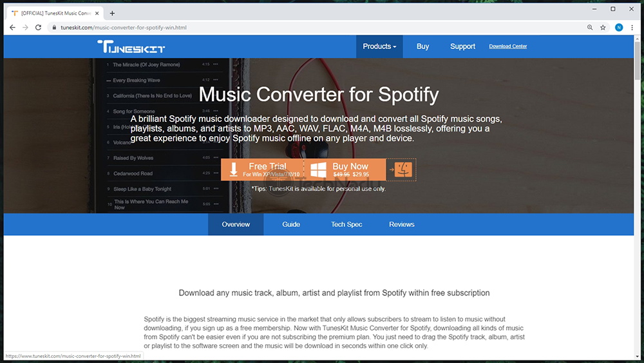Viewport: 644px width, 363px height.
Task: Switch to Mac version via Finder icon
Action: 401,170
